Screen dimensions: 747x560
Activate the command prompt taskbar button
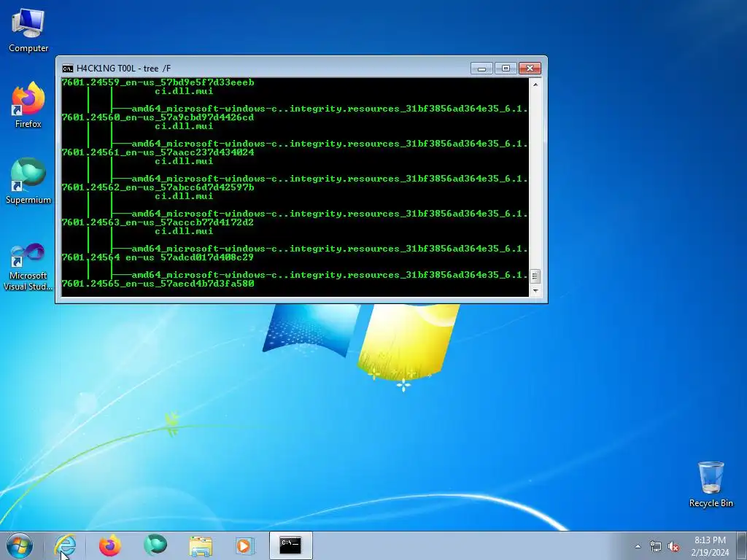(290, 545)
